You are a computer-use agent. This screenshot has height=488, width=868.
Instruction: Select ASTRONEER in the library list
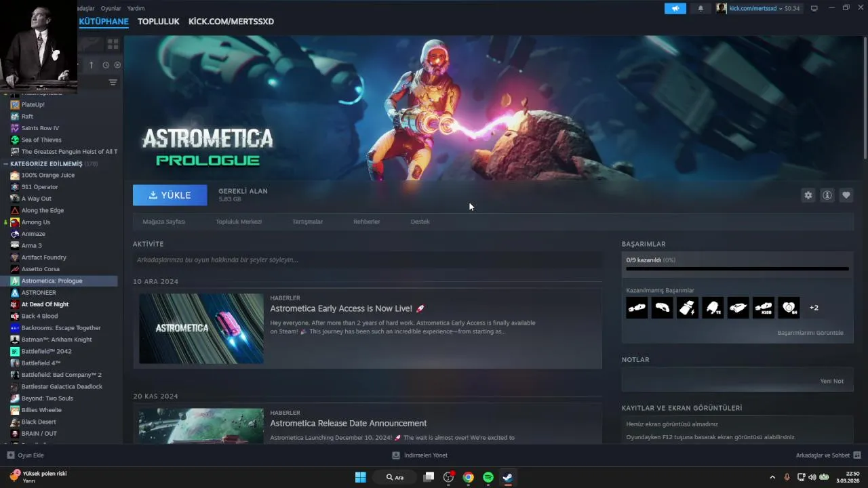pyautogui.click(x=39, y=293)
